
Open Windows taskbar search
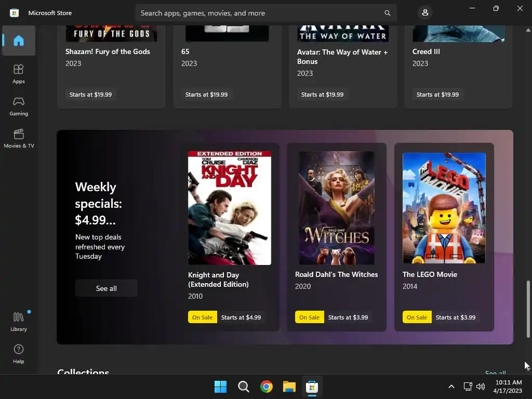point(243,387)
